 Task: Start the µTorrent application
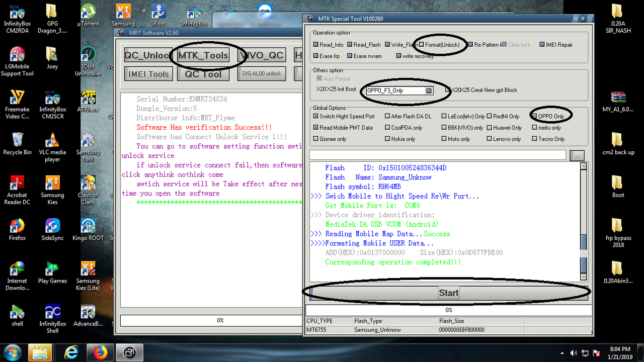pyautogui.click(x=88, y=10)
